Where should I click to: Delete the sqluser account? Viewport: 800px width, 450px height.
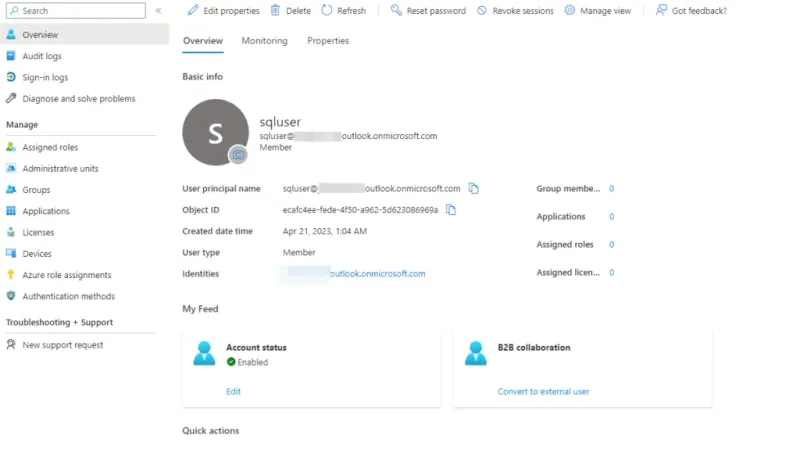(x=290, y=11)
